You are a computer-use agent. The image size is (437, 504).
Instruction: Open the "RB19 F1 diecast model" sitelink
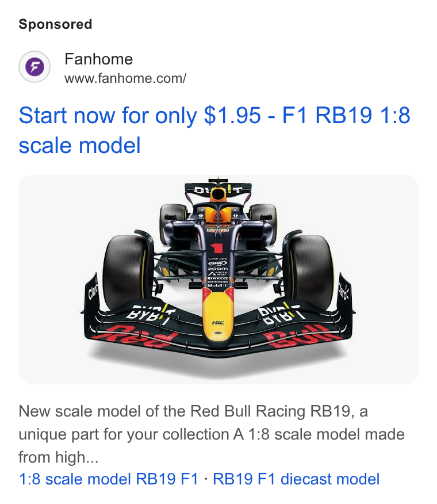pos(296,479)
